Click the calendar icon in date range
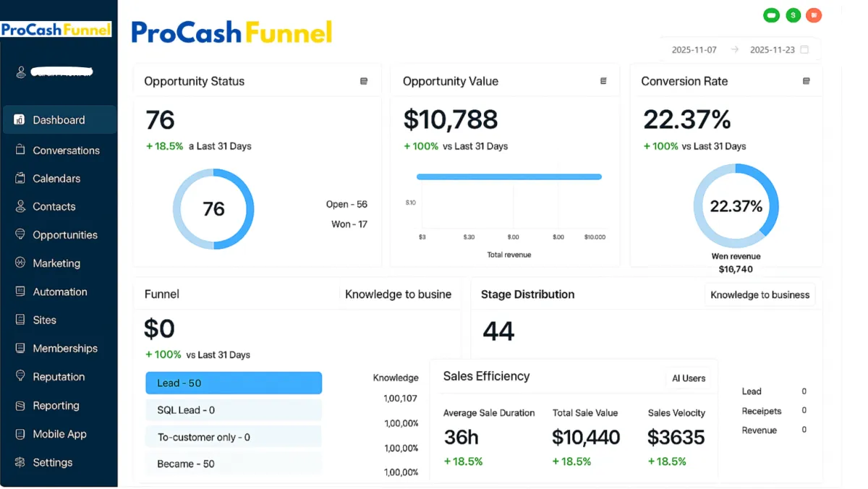The height and width of the screenshot is (489, 868). 804,50
